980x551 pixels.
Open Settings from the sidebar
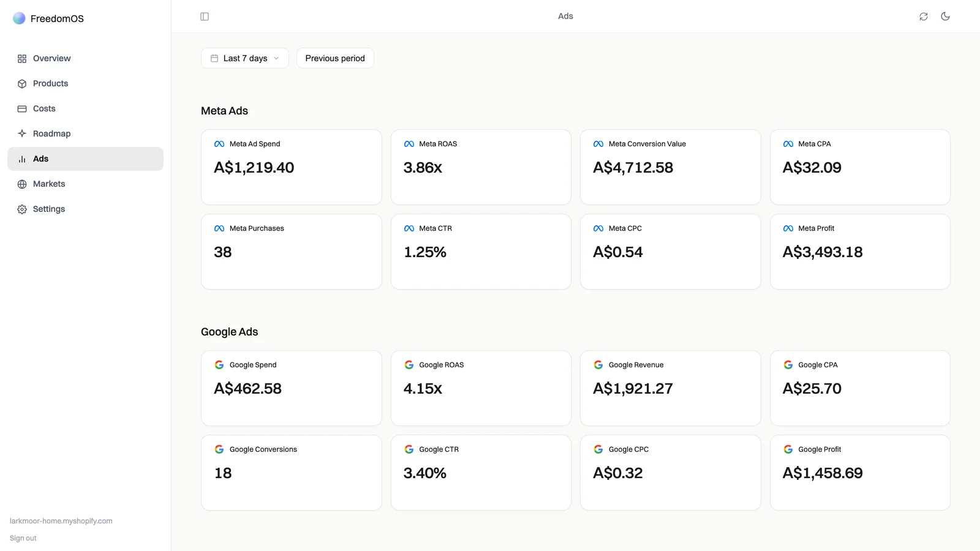(85, 209)
